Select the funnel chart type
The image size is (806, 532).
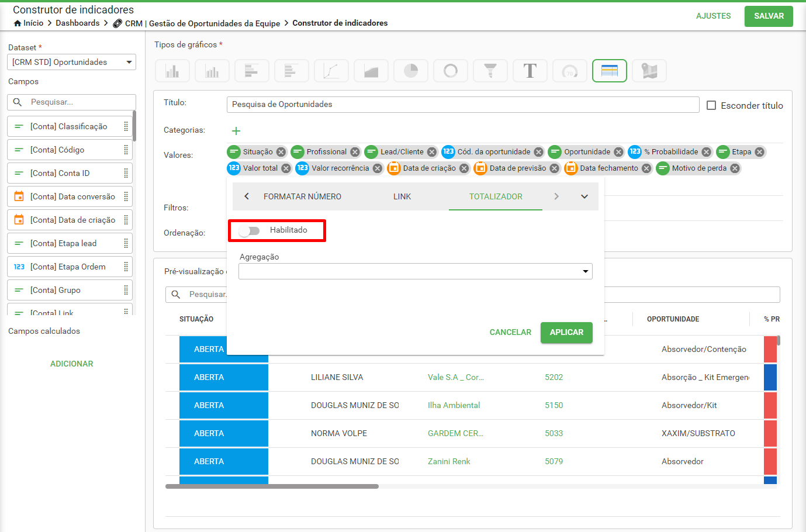coord(490,71)
